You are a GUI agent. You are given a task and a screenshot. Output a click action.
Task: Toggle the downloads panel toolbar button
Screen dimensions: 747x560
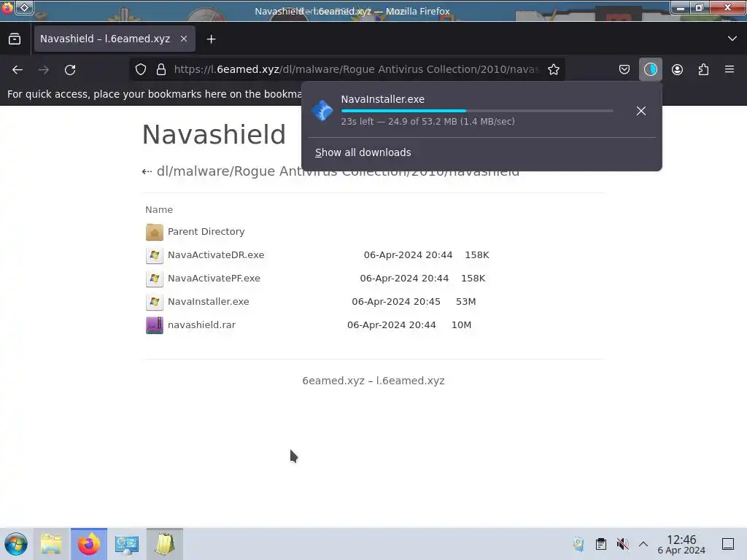pyautogui.click(x=650, y=69)
